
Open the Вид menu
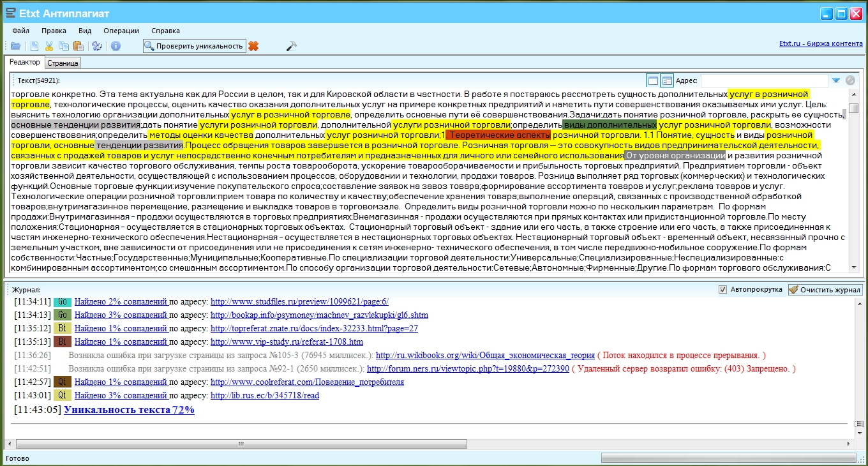[85, 31]
